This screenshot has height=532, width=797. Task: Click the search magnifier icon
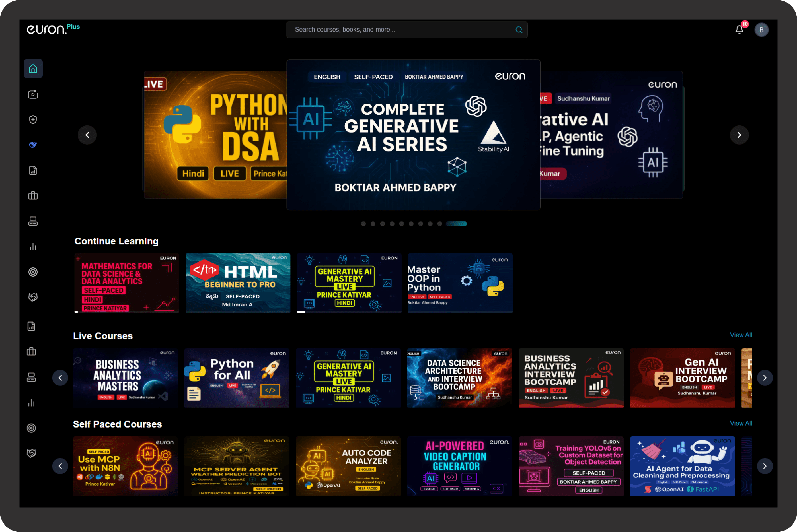[519, 30]
